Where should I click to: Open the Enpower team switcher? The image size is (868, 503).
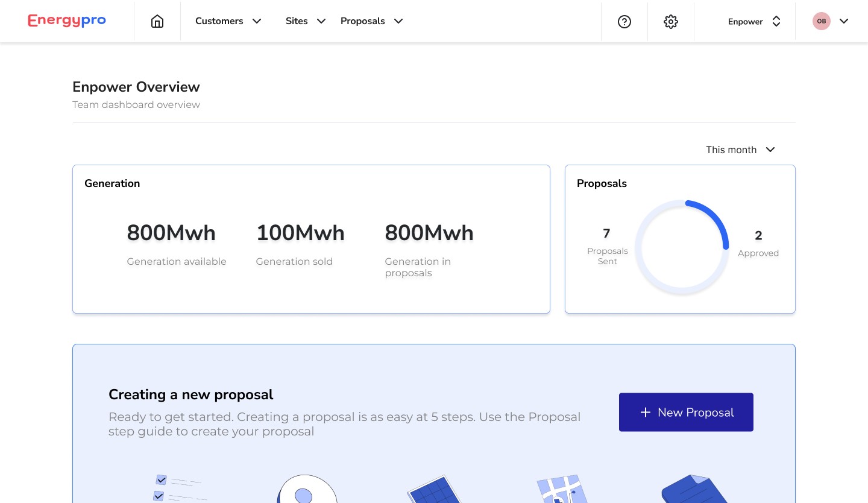[755, 22]
